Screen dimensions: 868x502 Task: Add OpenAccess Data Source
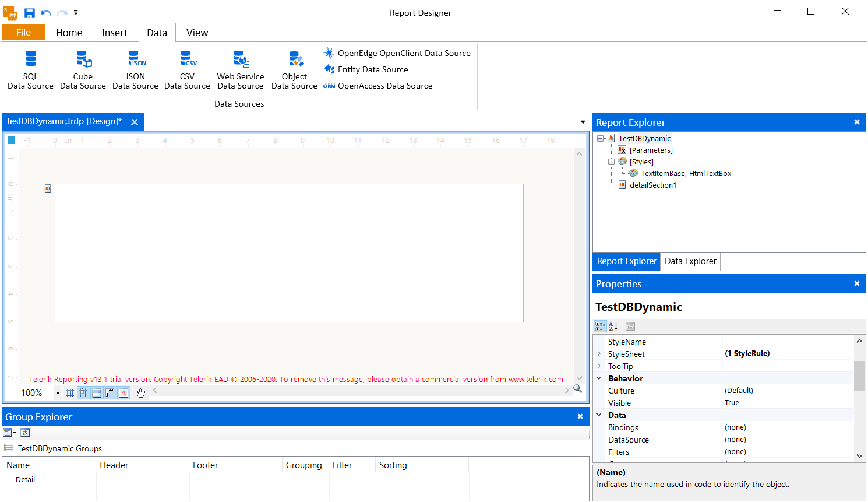[378, 86]
